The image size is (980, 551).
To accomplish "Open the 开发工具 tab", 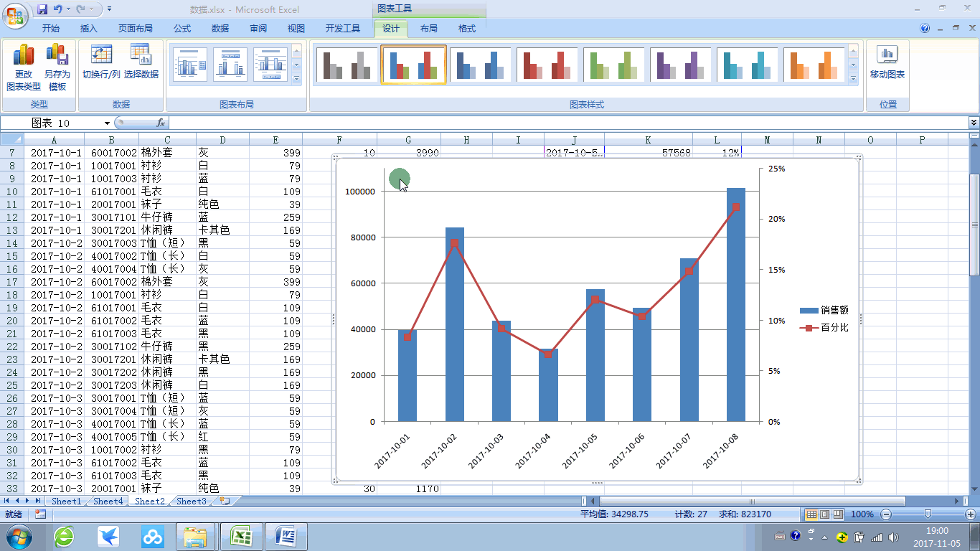I will [x=343, y=29].
